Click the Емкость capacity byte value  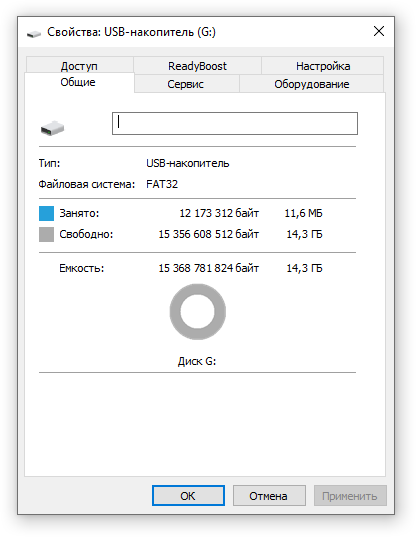pos(209,268)
